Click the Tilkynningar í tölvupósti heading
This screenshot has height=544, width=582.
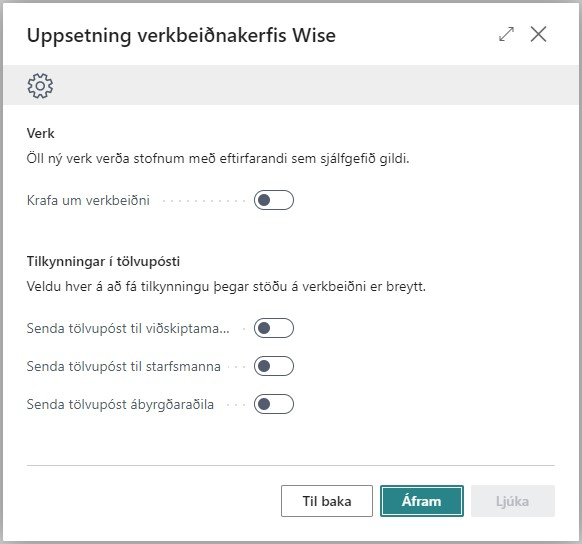(103, 262)
